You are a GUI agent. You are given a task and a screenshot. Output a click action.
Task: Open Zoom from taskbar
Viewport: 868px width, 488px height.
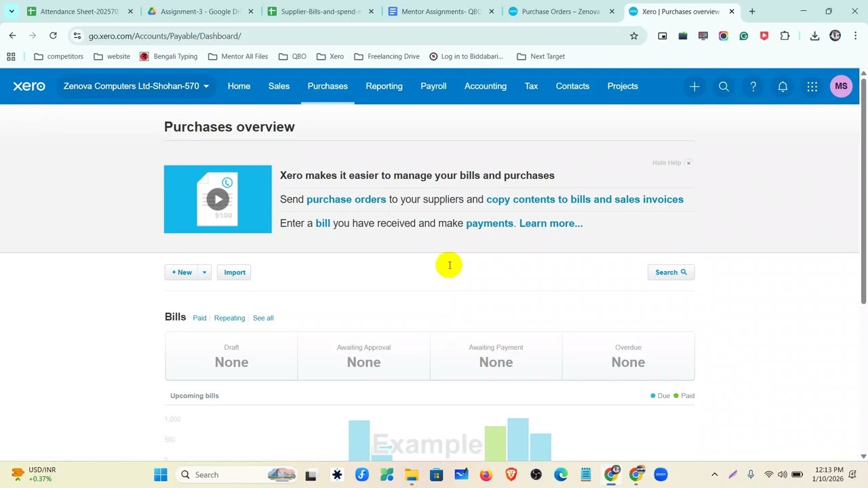coord(660,474)
